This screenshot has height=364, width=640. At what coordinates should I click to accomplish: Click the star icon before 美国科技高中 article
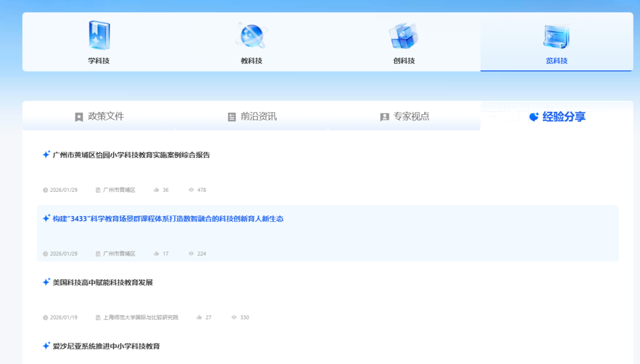pyautogui.click(x=46, y=282)
